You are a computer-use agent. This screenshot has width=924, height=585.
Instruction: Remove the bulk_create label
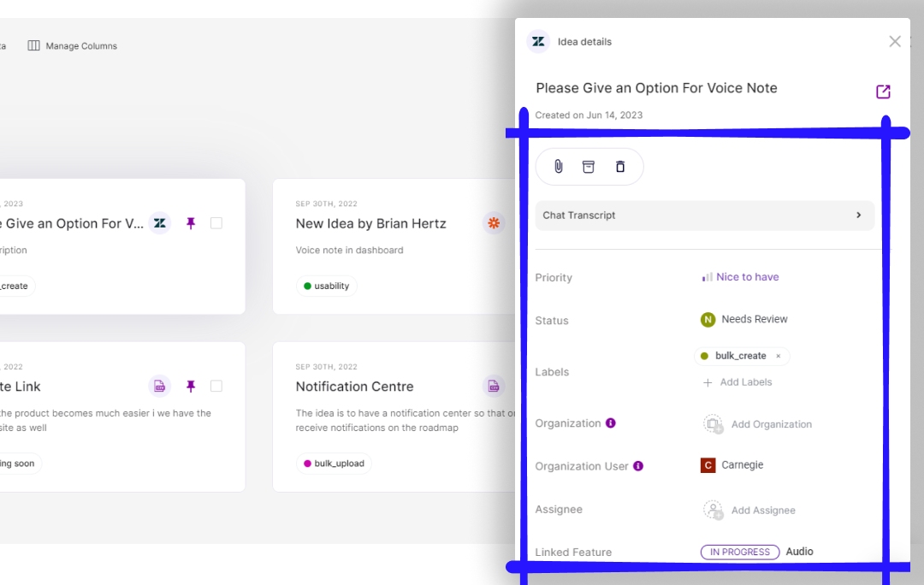(x=778, y=356)
